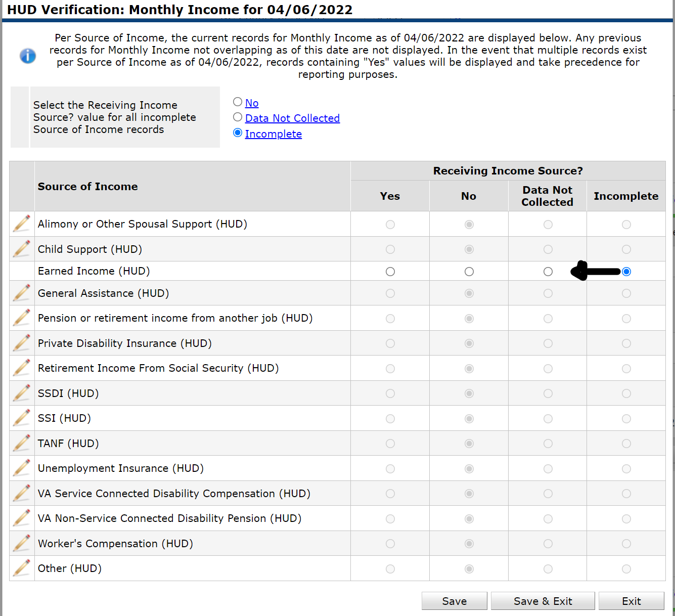The height and width of the screenshot is (616, 675).
Task: Click the edit pencil for Child Support (HUD)
Action: [x=21, y=248]
